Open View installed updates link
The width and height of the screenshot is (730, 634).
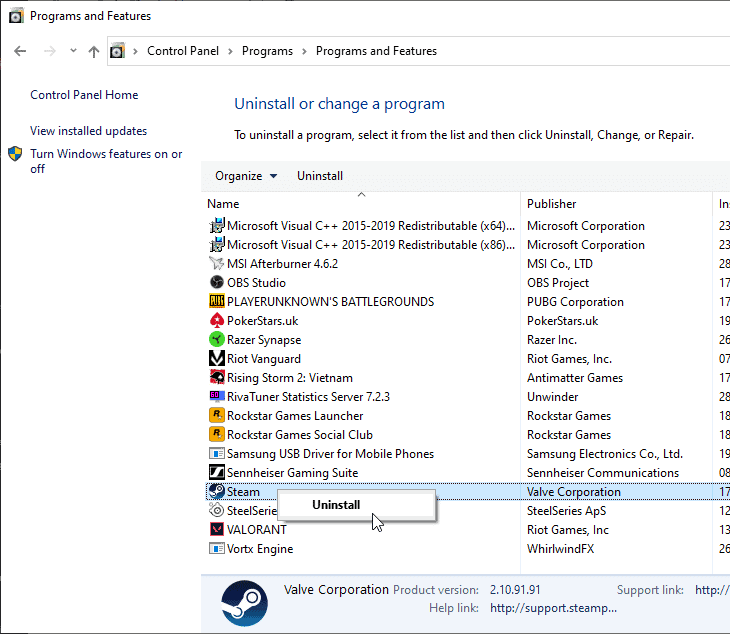88,131
